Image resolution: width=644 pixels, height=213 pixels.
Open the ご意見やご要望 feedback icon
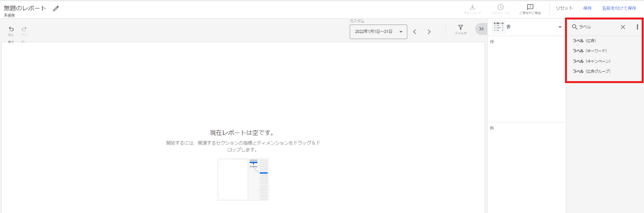point(530,7)
